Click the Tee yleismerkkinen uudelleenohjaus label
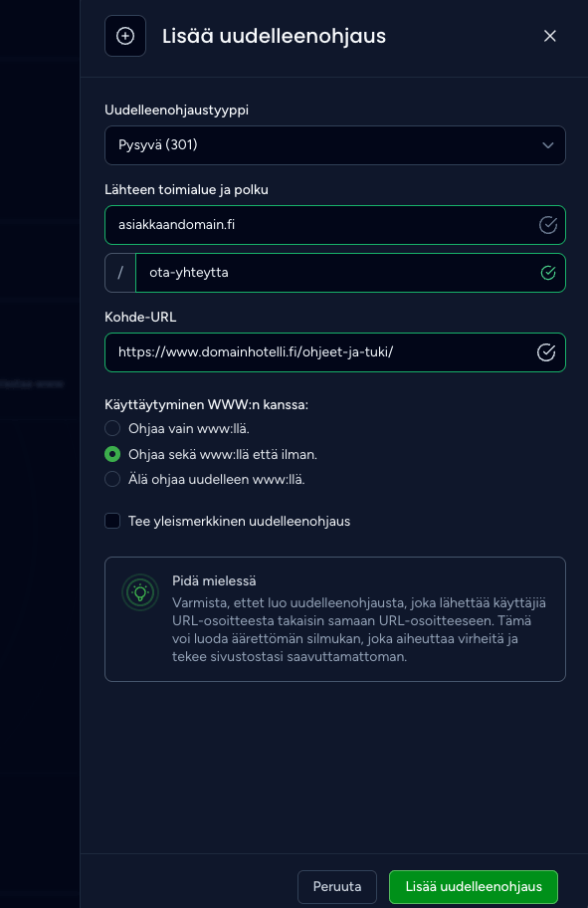The image size is (588, 908). coord(239,521)
